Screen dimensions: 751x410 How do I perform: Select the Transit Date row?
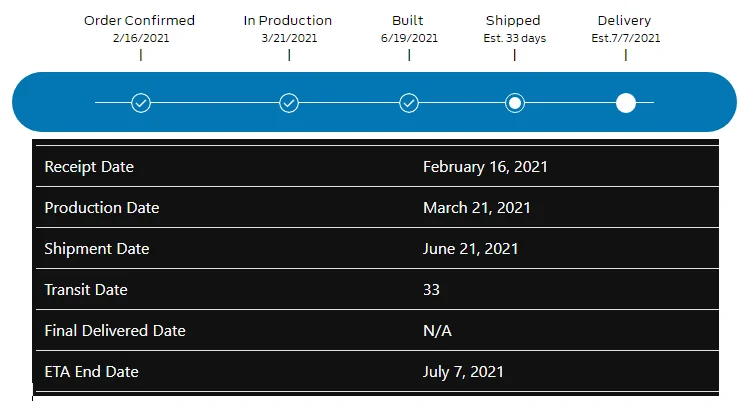pyautogui.click(x=376, y=290)
